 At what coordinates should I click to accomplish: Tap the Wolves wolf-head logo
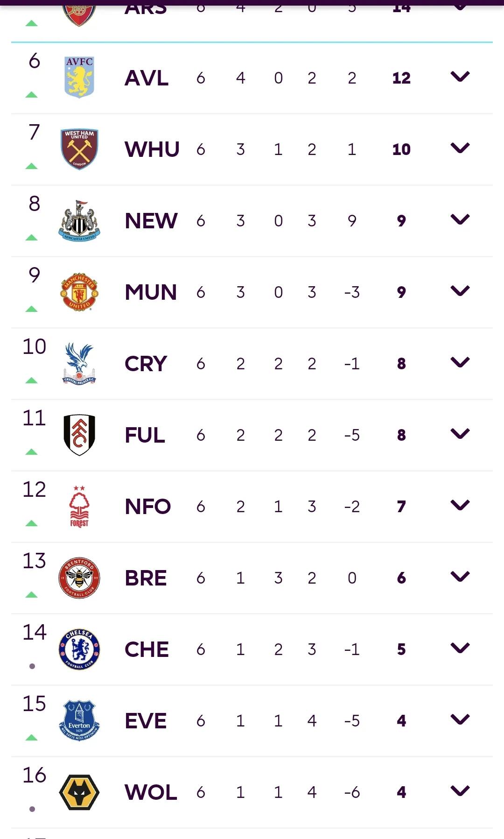(79, 792)
